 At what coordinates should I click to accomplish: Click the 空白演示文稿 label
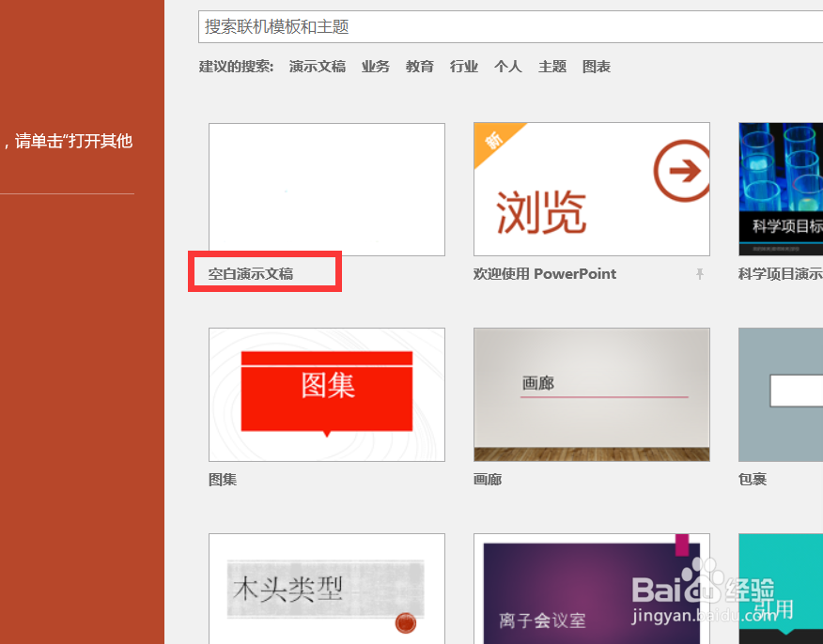pos(250,274)
